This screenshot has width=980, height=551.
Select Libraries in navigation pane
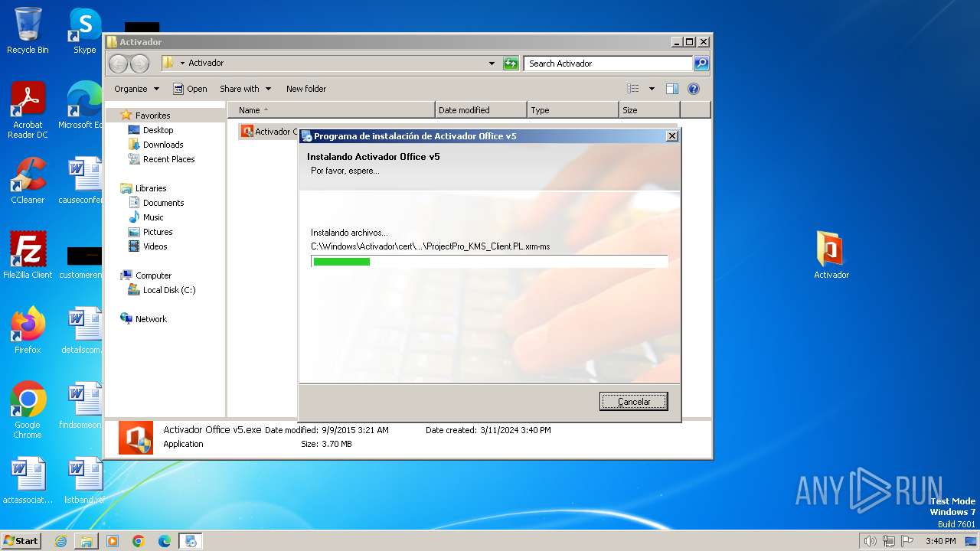coord(151,188)
